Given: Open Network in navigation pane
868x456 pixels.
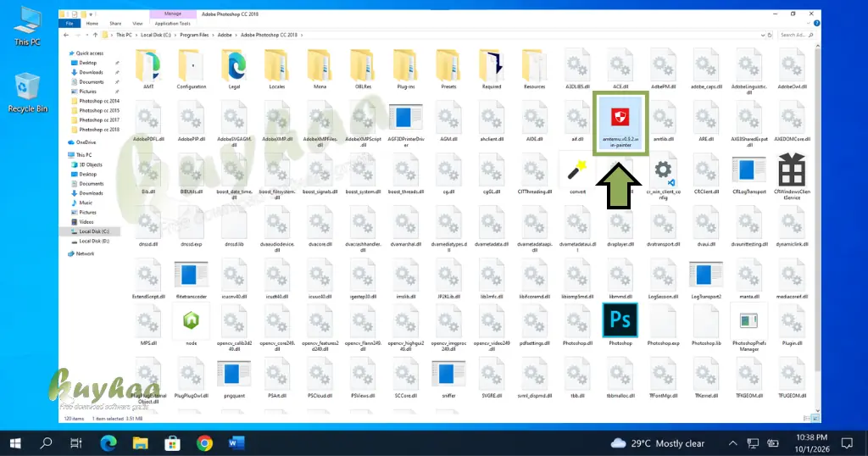Looking at the screenshot, I should coord(81,253).
